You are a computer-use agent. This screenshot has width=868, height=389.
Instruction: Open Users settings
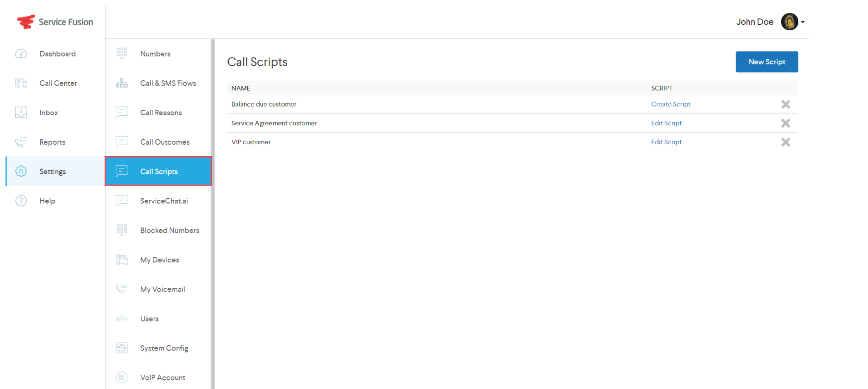158,318
